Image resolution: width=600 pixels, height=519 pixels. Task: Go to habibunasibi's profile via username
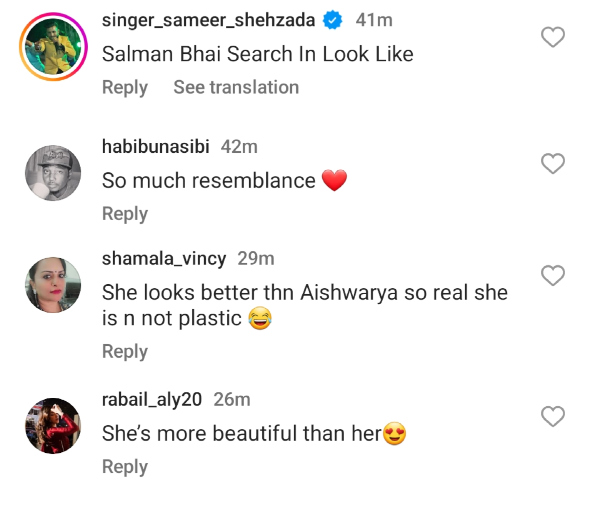click(155, 146)
